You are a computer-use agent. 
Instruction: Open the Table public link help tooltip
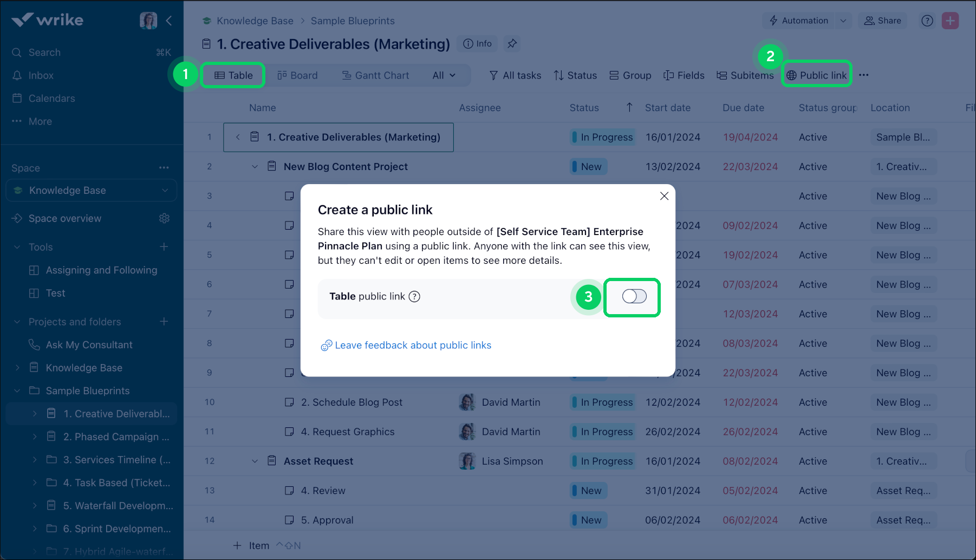(414, 296)
